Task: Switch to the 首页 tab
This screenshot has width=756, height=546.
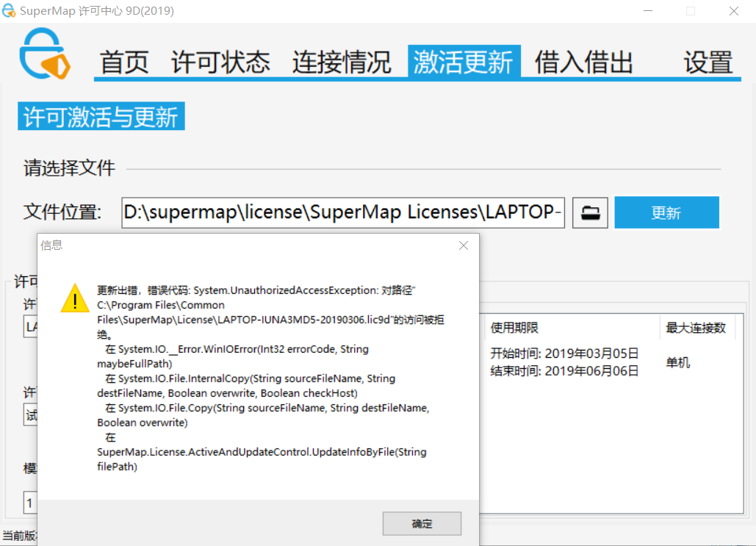Action: [123, 62]
